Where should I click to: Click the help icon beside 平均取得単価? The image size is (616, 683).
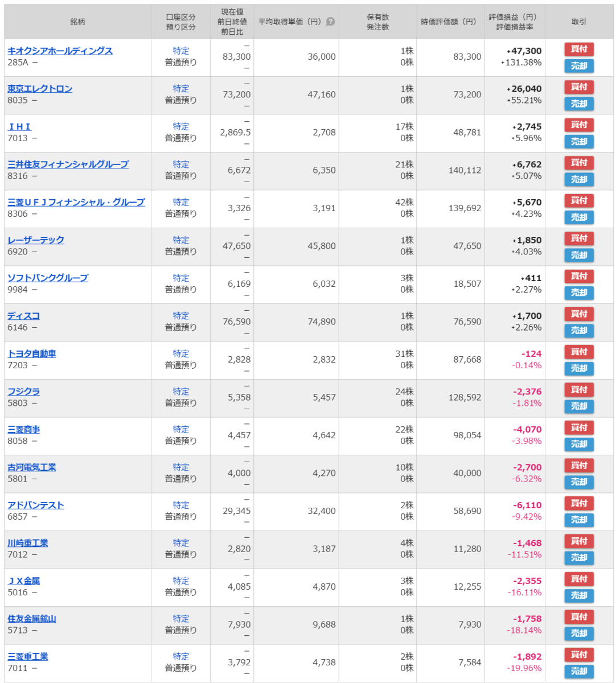[x=330, y=22]
